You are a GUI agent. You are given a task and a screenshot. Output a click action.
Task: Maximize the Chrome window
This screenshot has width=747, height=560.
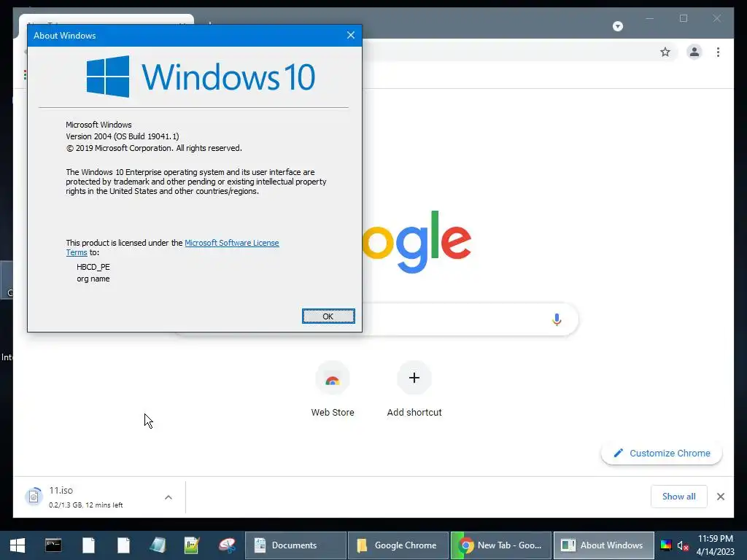click(x=684, y=18)
